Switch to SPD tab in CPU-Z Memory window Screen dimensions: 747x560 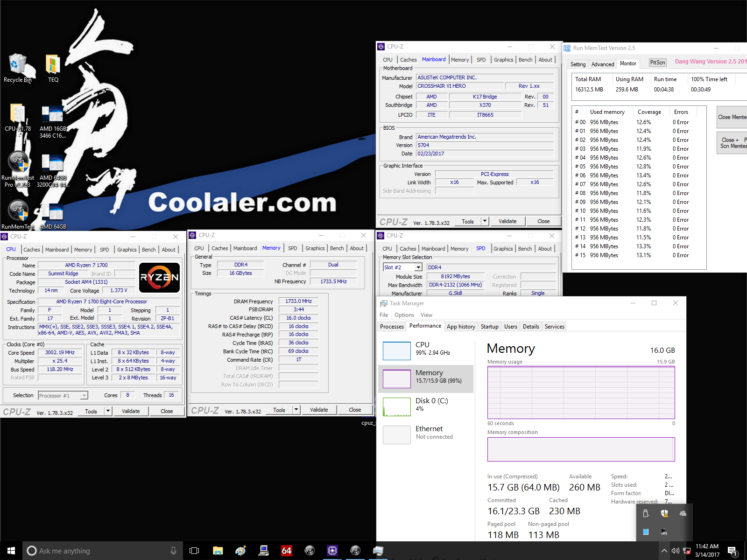(x=293, y=248)
